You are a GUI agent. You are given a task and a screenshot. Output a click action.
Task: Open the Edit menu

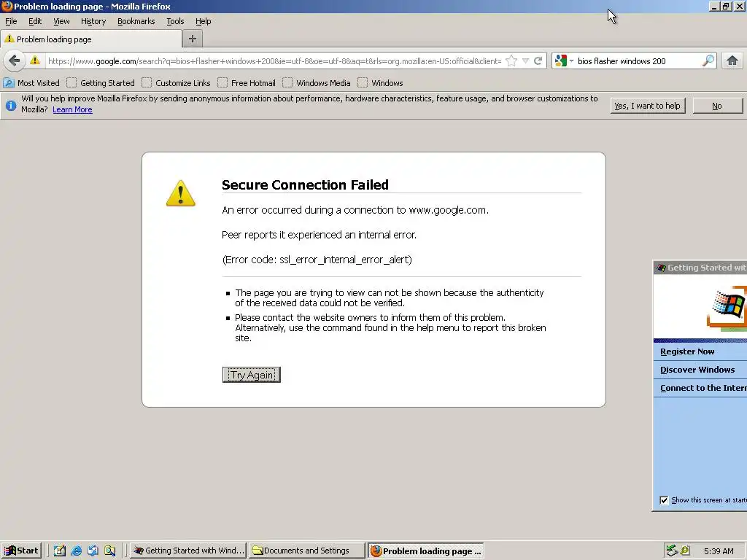click(x=35, y=21)
